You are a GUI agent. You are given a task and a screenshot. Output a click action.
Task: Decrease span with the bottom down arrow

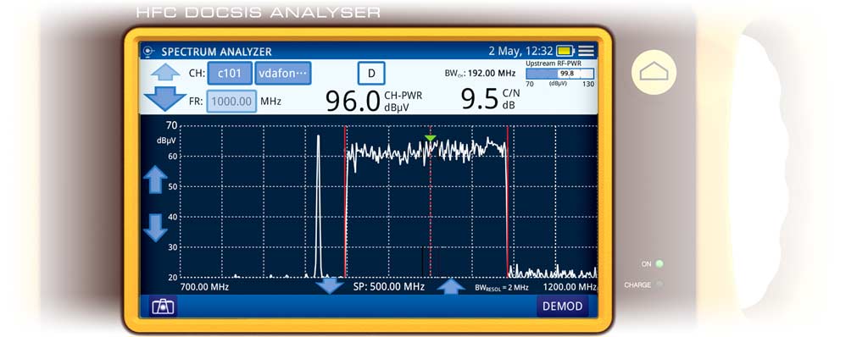[x=331, y=285]
